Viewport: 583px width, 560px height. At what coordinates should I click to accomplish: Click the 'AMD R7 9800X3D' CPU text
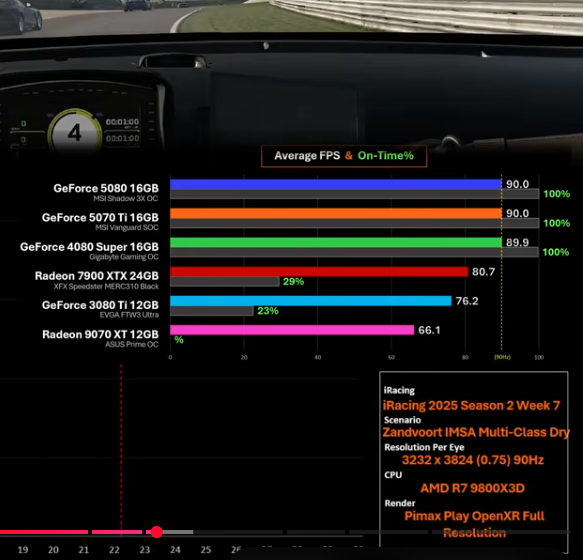[473, 488]
